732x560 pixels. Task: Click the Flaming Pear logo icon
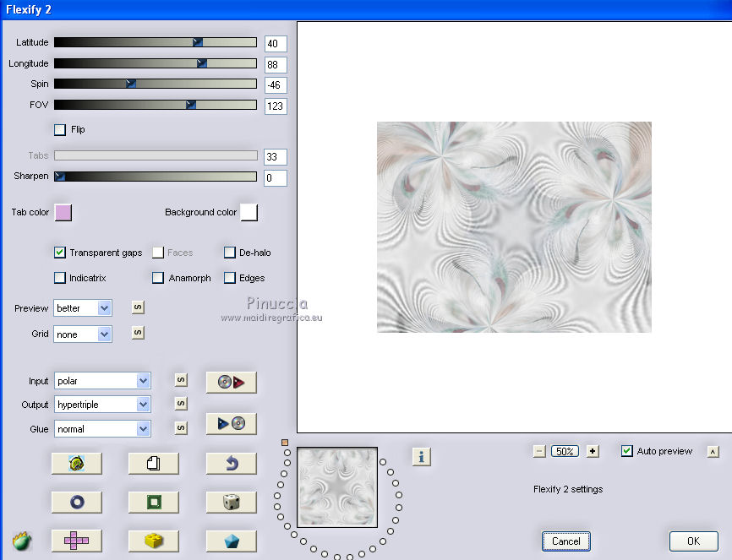[22, 541]
